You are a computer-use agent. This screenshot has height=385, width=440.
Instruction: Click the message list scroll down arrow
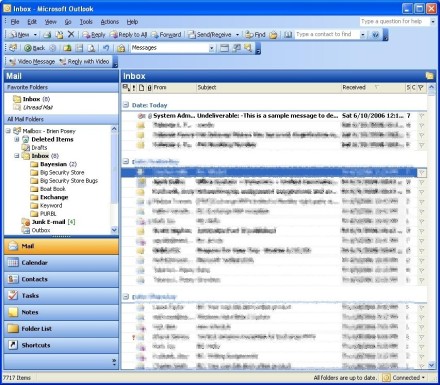(431, 365)
